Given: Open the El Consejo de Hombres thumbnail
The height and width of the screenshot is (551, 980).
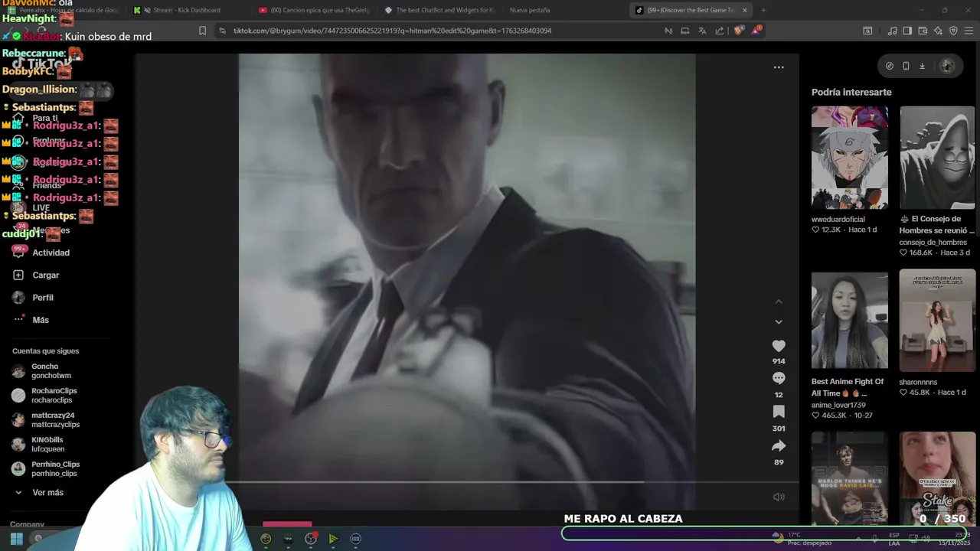Looking at the screenshot, I should click(x=937, y=158).
